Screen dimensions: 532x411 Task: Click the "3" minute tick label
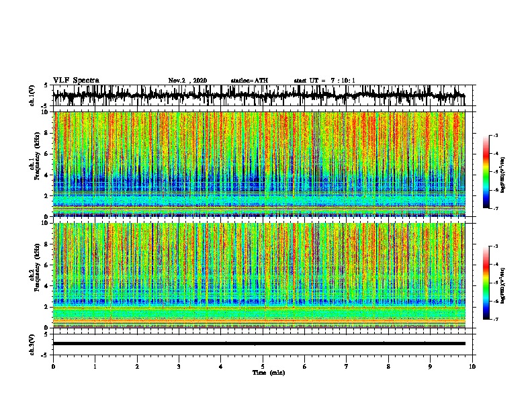pos(179,367)
